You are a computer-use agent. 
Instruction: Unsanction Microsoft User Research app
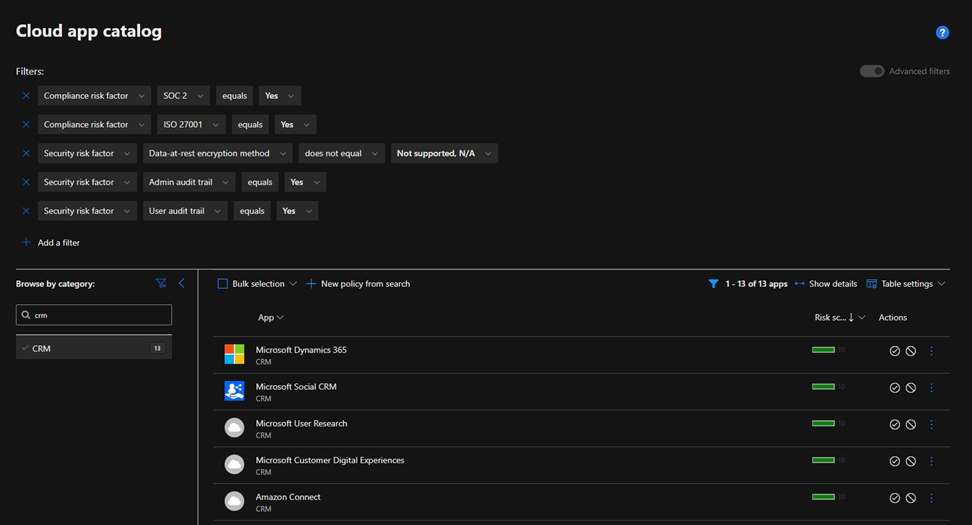[x=911, y=425]
